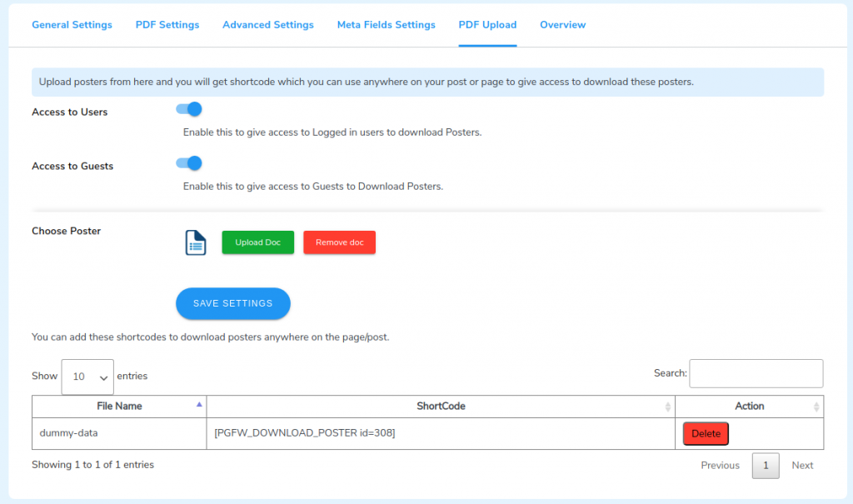The image size is (853, 504).
Task: Disable Access to Guests toggle
Action: [189, 163]
